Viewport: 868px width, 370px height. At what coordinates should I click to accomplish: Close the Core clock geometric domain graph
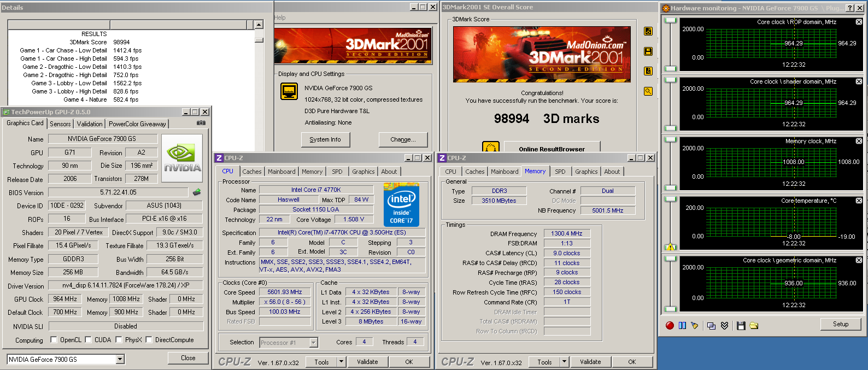859,260
